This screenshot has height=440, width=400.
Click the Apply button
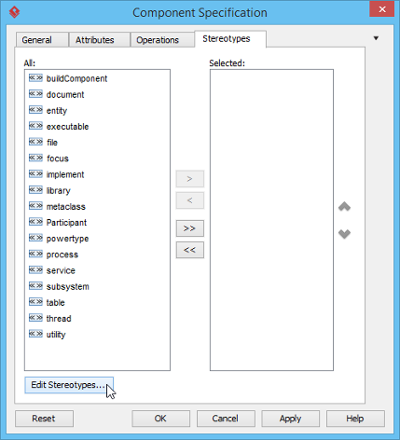pyautogui.click(x=290, y=419)
